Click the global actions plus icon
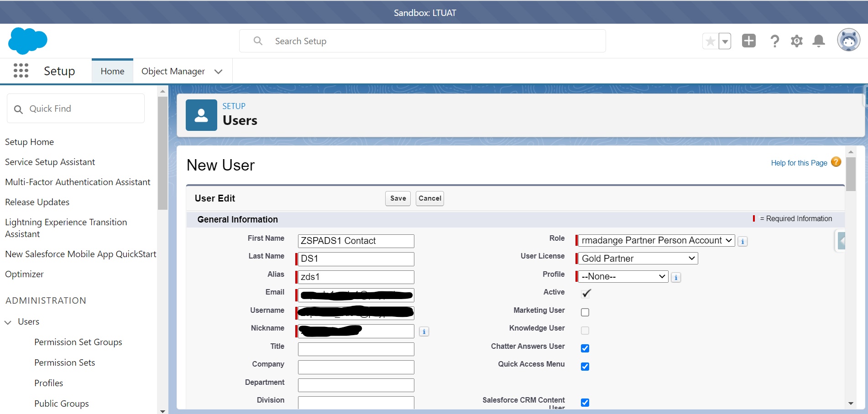Viewport: 868px width, 414px height. pyautogui.click(x=749, y=41)
